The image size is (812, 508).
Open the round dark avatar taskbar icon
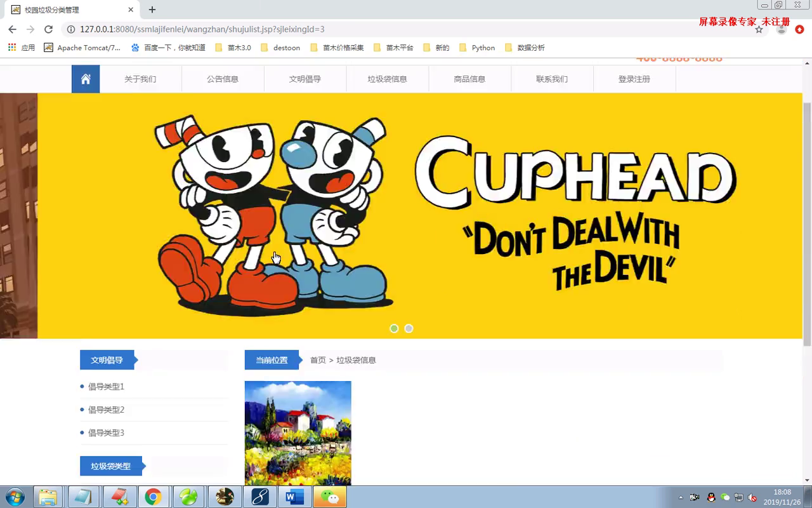tap(224, 497)
